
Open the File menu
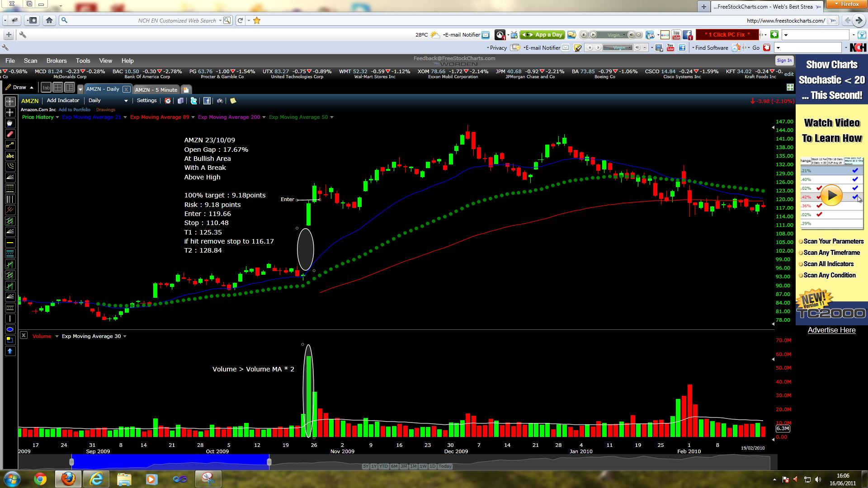coord(10,61)
